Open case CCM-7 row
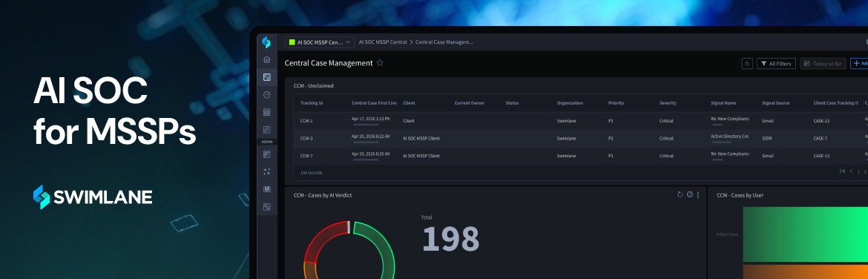868x279 pixels. [x=581, y=156]
